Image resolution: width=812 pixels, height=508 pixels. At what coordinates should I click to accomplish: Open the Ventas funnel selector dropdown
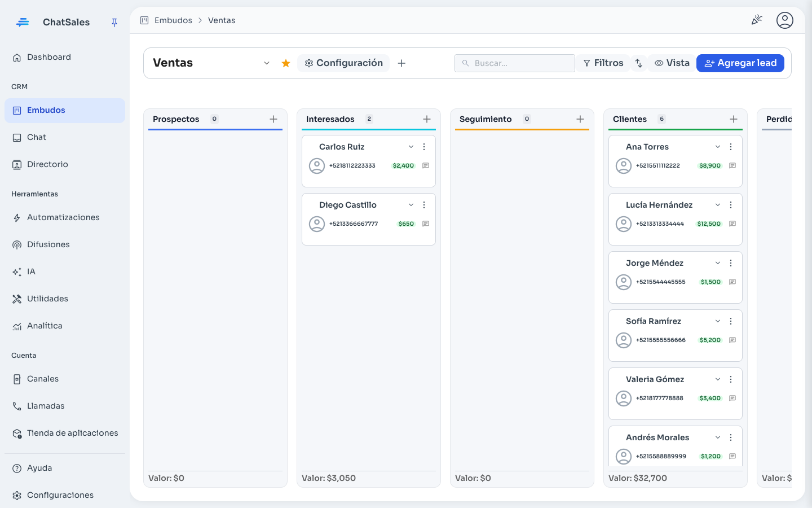(267, 63)
